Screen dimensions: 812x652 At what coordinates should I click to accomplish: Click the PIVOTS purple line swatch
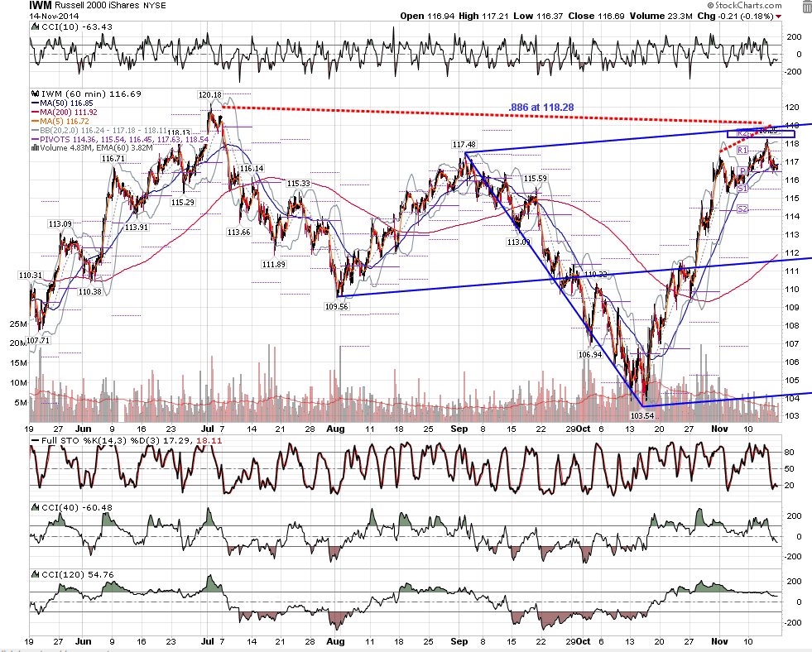(36, 139)
